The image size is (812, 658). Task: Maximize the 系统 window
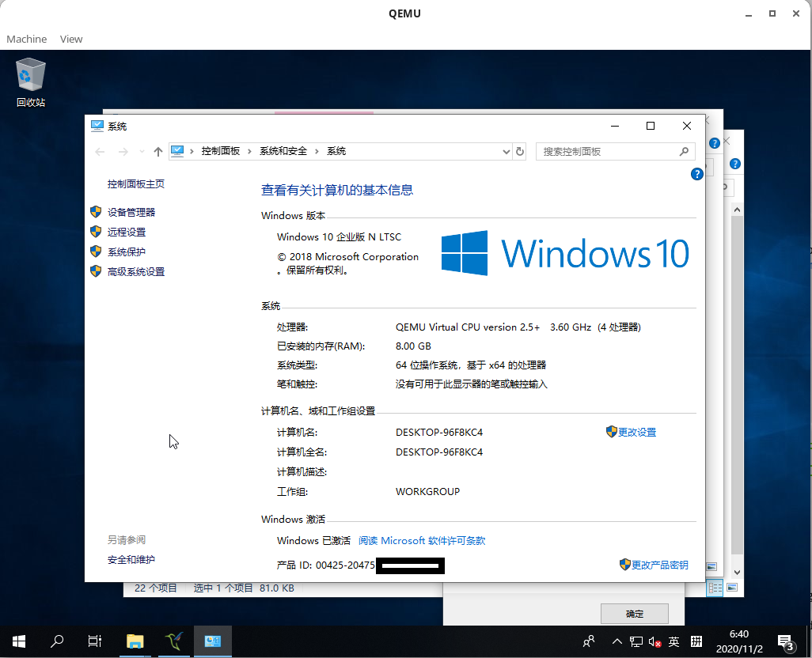(x=651, y=126)
